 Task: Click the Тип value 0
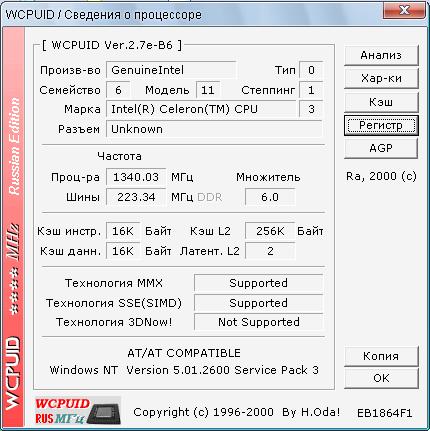pyautogui.click(x=311, y=70)
